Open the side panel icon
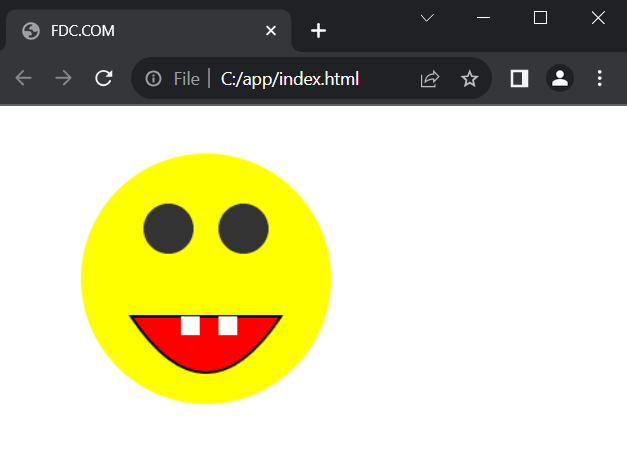This screenshot has width=627, height=474. point(519,78)
